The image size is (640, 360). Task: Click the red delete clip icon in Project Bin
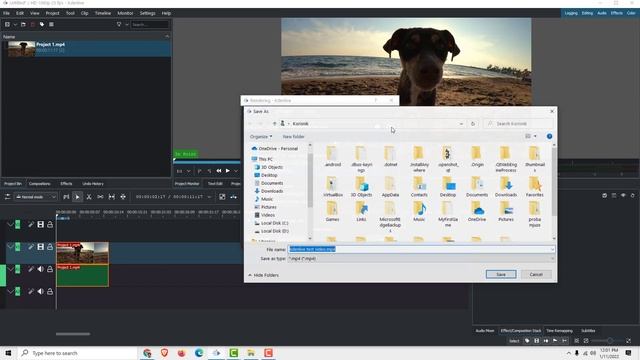coord(33,24)
